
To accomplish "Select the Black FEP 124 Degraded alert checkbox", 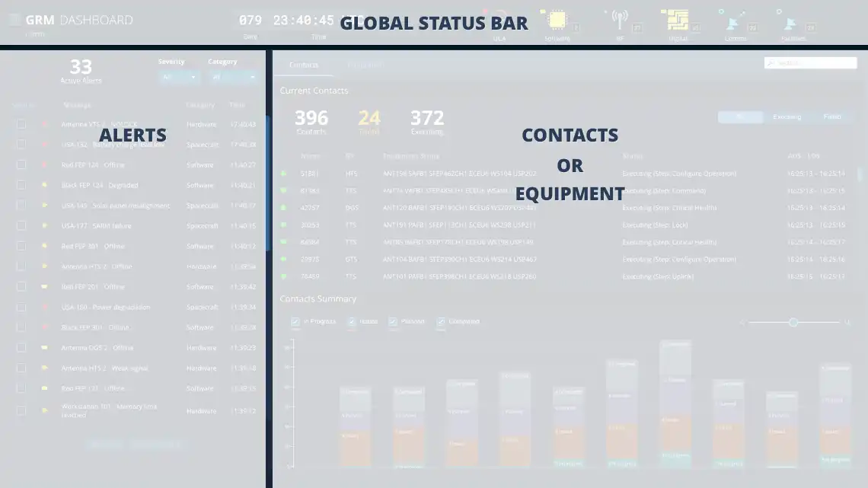I will pos(21,185).
